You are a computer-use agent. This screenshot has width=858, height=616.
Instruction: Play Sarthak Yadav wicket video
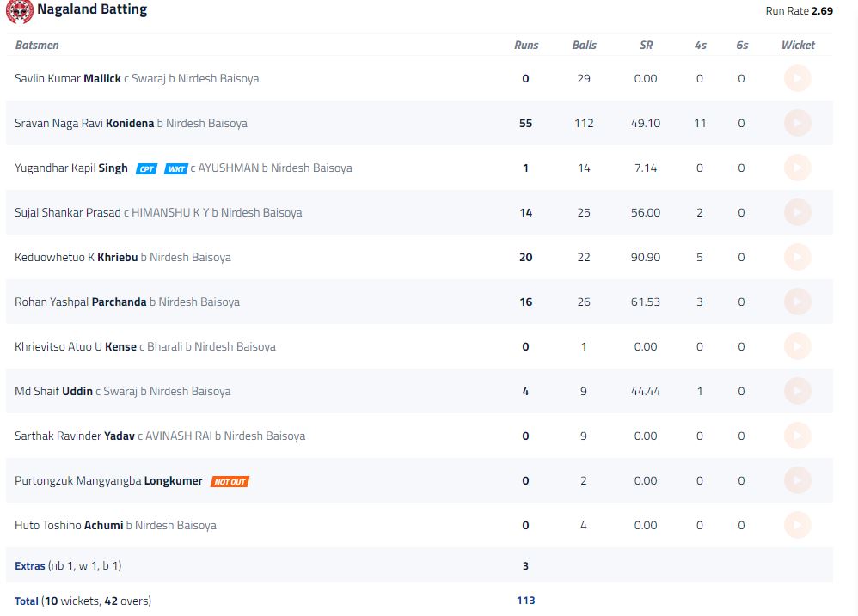797,436
